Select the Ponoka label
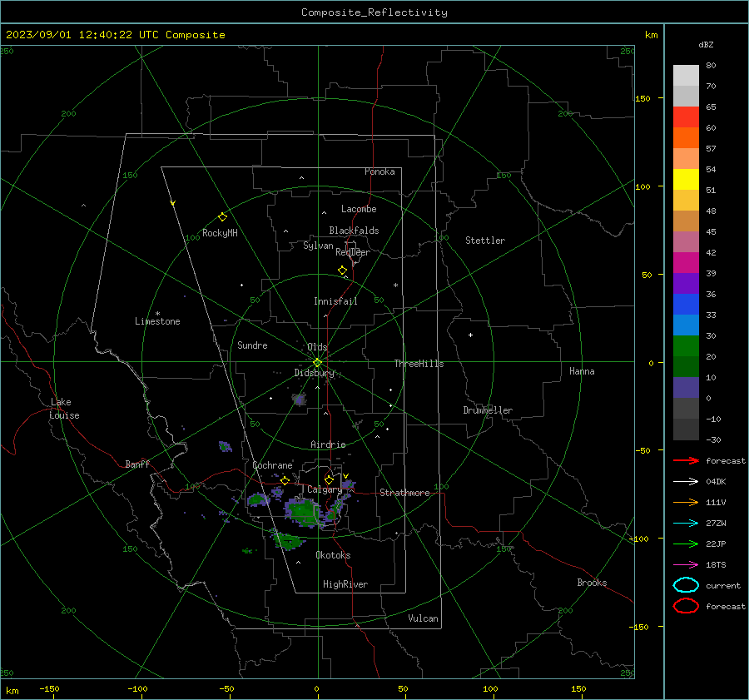 pos(379,171)
